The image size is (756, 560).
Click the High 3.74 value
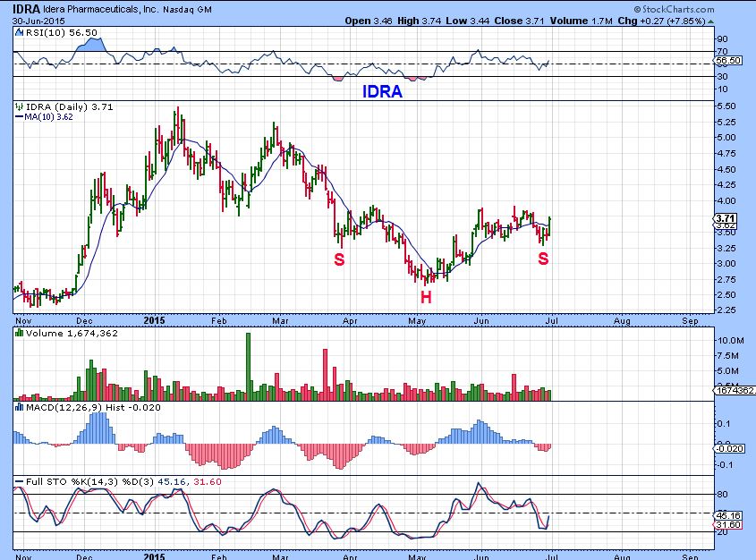point(419,21)
